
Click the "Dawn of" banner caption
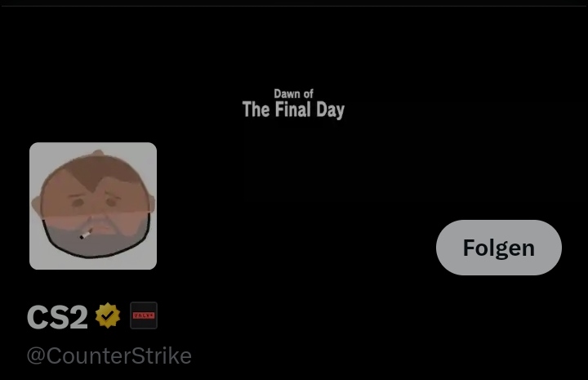click(x=293, y=93)
